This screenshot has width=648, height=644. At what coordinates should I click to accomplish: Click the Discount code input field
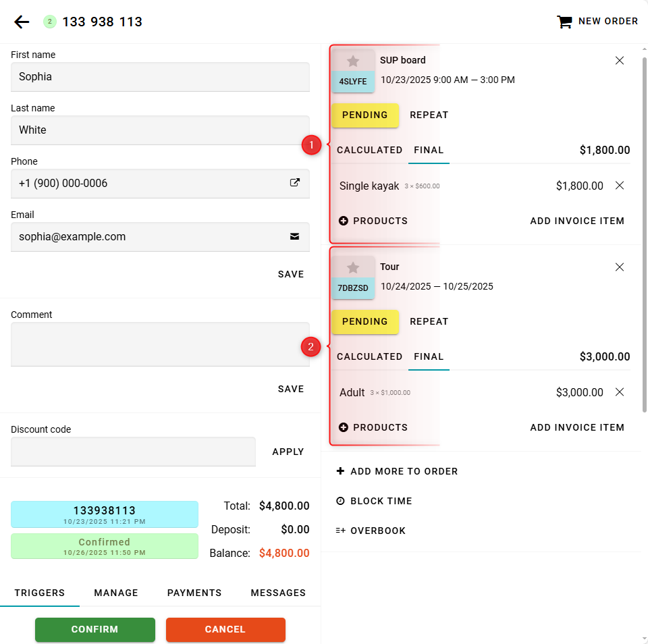pos(133,452)
